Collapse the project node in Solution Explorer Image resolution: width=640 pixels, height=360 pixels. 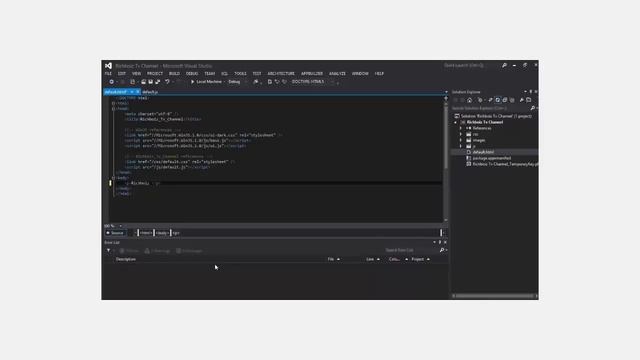pyautogui.click(x=456, y=122)
